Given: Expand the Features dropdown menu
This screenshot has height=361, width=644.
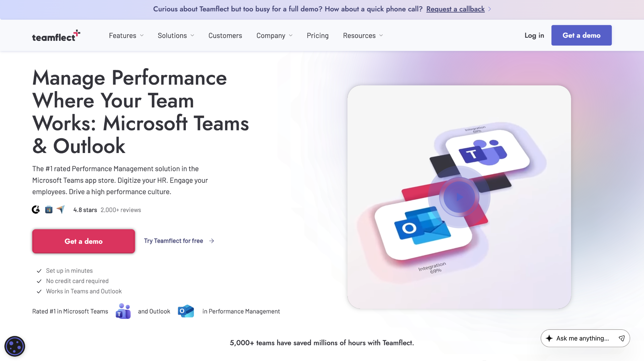Looking at the screenshot, I should (x=126, y=35).
